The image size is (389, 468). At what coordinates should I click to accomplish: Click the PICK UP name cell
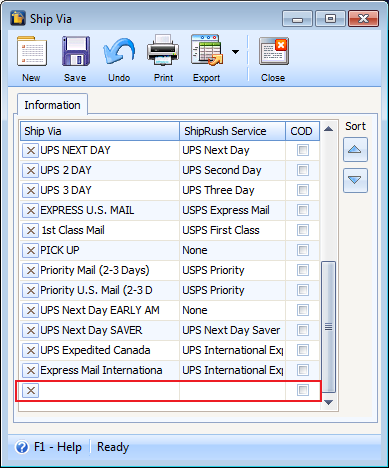click(109, 250)
